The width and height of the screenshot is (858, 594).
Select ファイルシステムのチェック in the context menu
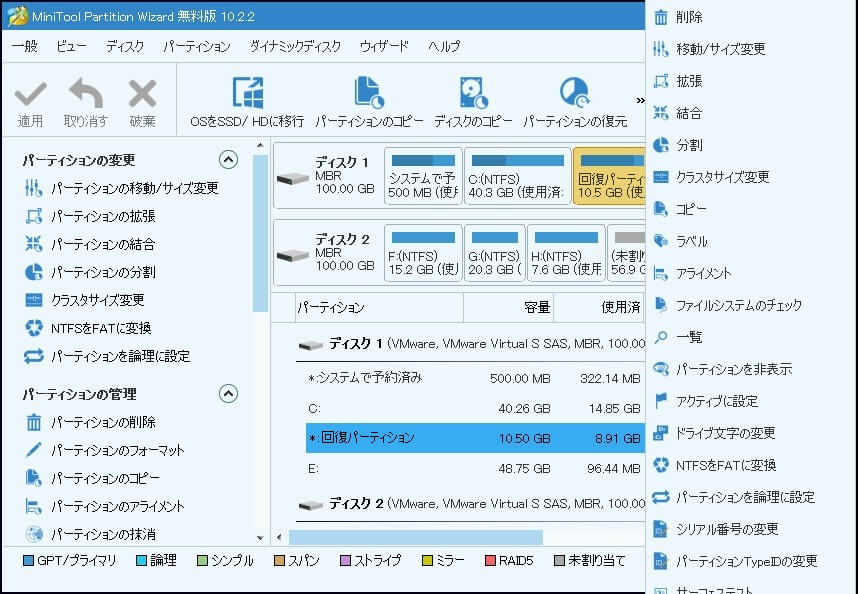click(x=728, y=305)
